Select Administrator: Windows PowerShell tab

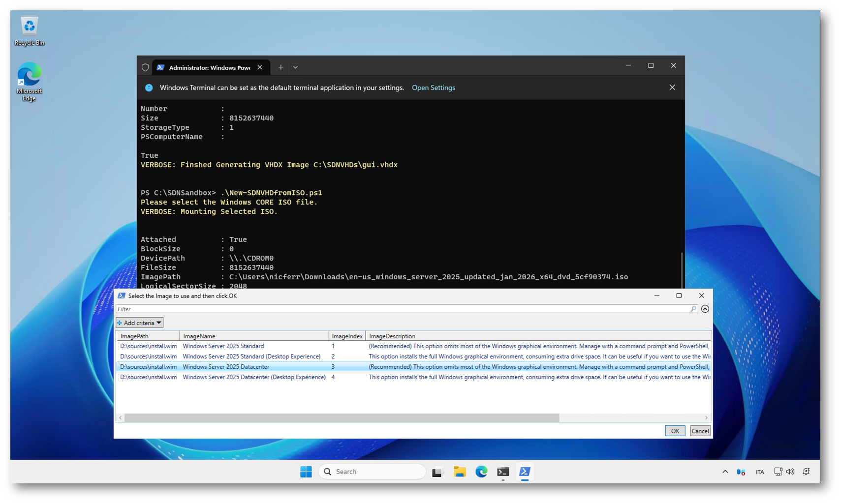click(x=209, y=67)
